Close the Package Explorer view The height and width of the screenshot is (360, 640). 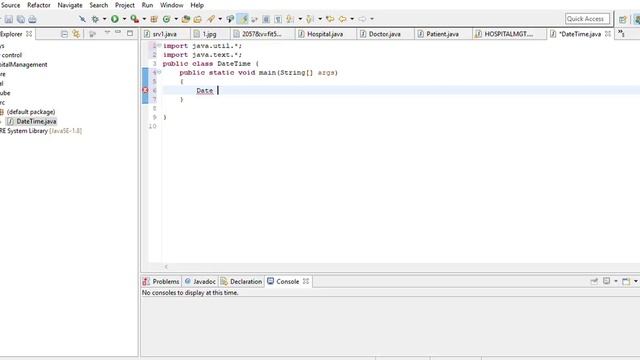point(29,34)
